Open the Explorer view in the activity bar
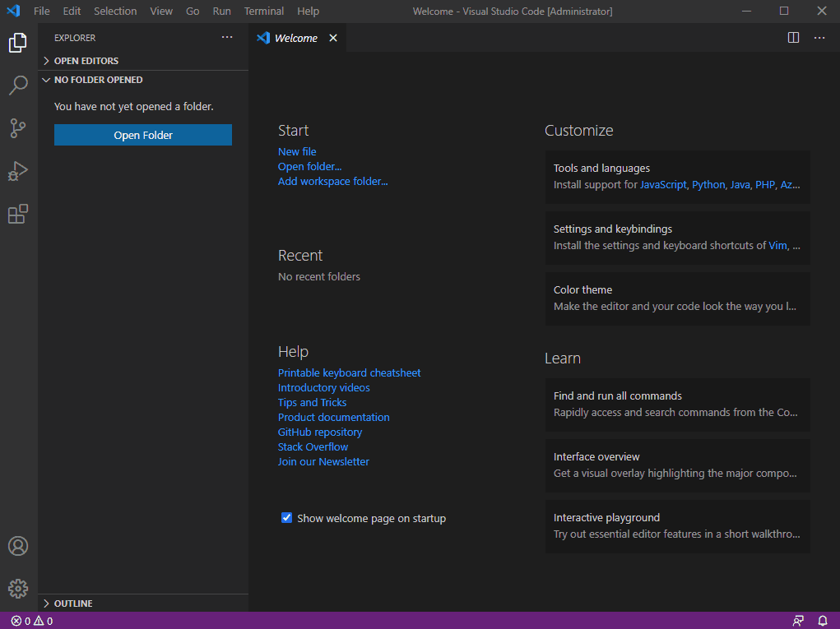The image size is (840, 629). [17, 42]
